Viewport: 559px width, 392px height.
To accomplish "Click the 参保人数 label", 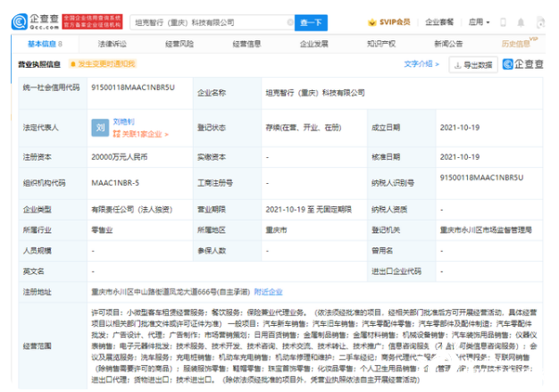I will (212, 251).
